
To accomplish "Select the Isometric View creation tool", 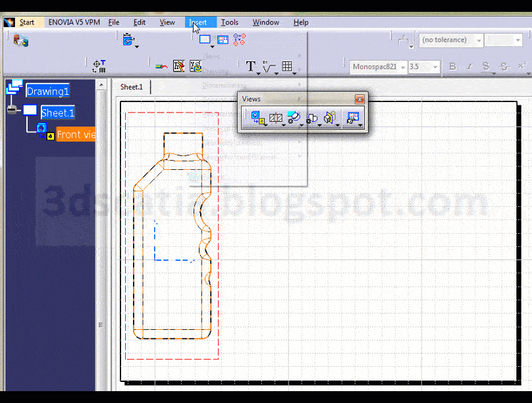I will coord(329,117).
